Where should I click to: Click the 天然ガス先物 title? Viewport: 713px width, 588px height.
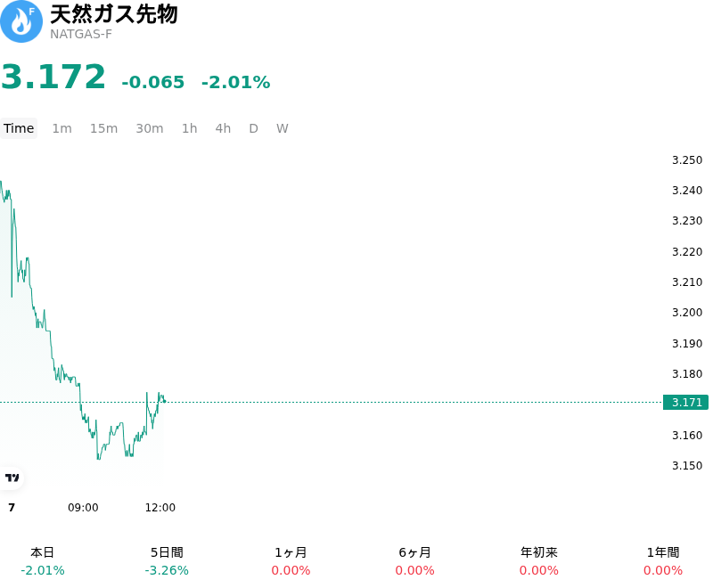pyautogui.click(x=114, y=14)
